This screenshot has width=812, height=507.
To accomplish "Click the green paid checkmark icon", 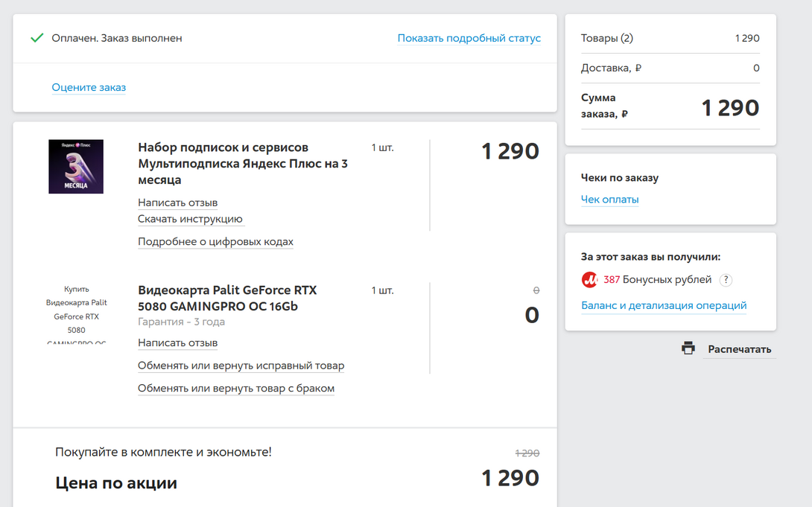I will coord(37,38).
